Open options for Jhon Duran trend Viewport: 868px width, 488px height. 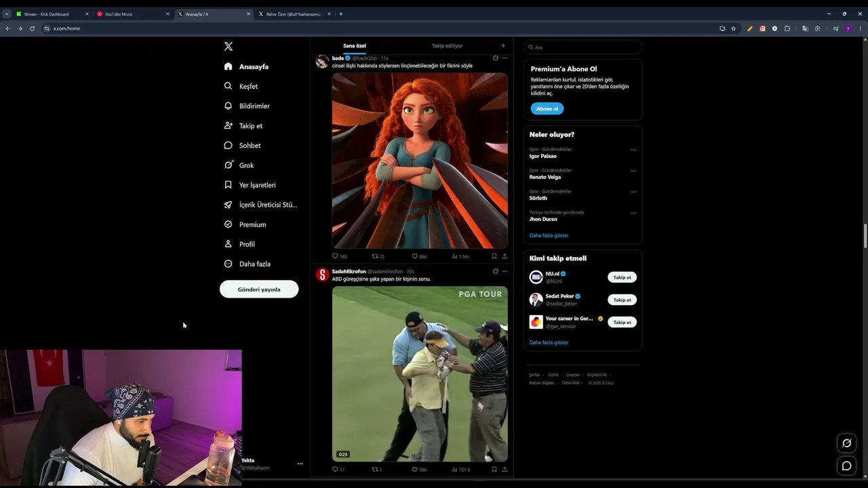pyautogui.click(x=633, y=213)
